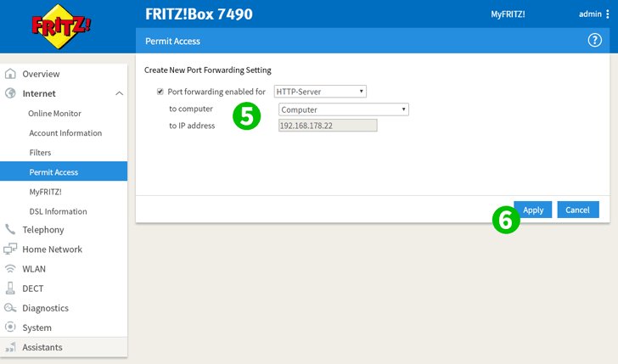The height and width of the screenshot is (364, 618).
Task: Click the 'Port forwarding enabled for' label
Action: click(216, 92)
